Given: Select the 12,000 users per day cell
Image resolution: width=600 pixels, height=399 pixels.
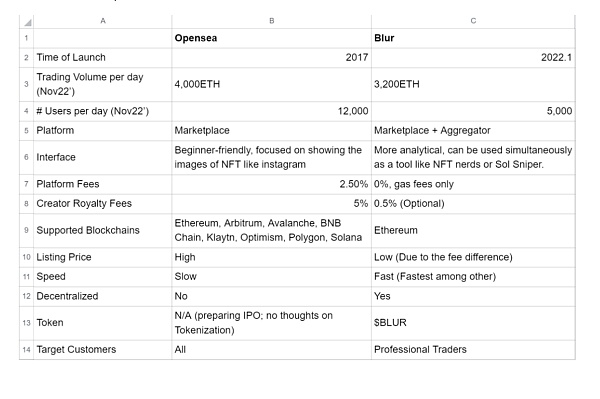Looking at the screenshot, I should [271, 111].
